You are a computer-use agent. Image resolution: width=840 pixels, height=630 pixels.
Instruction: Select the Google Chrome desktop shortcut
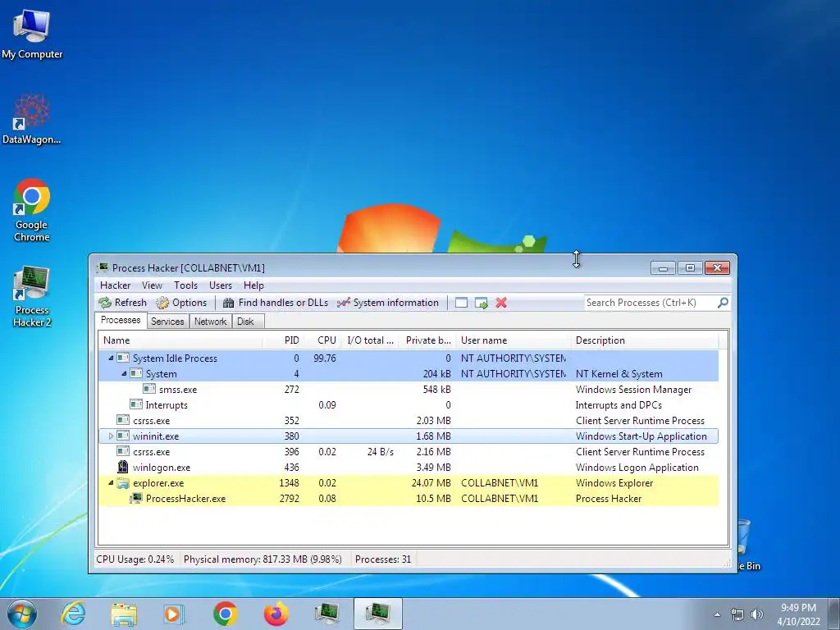tap(32, 210)
